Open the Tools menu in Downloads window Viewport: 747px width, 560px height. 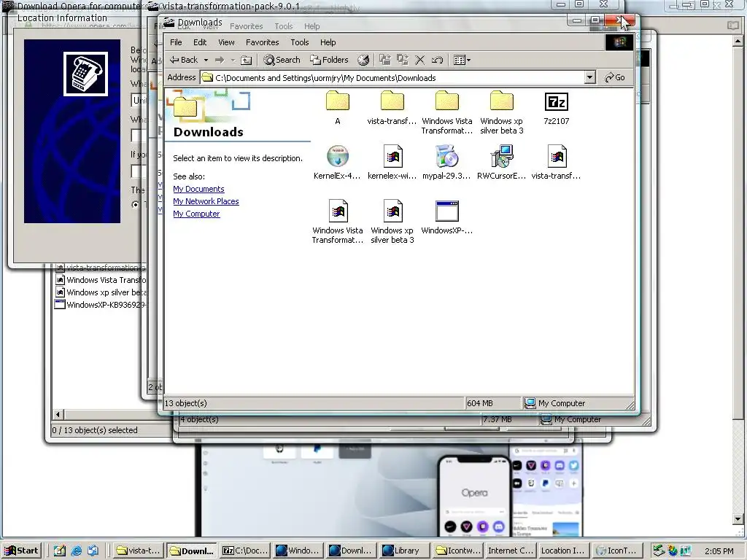(300, 42)
